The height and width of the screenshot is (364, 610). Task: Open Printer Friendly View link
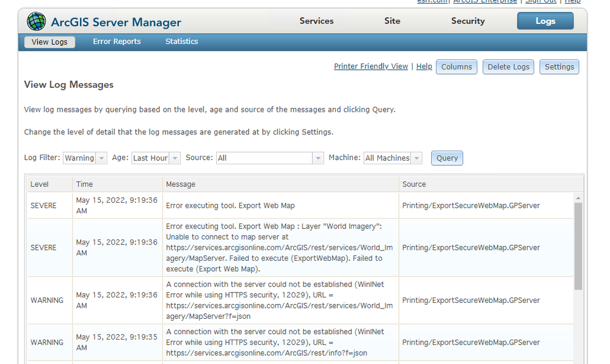pyautogui.click(x=371, y=67)
